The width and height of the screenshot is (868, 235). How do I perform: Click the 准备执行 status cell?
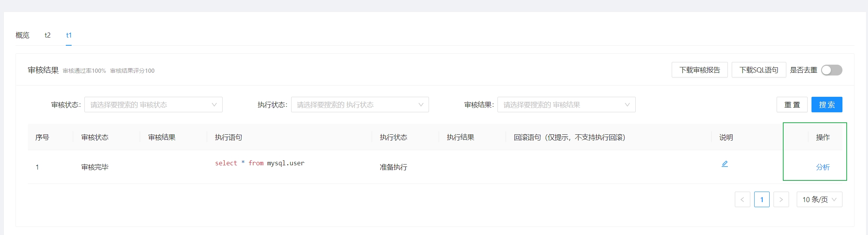(x=393, y=167)
